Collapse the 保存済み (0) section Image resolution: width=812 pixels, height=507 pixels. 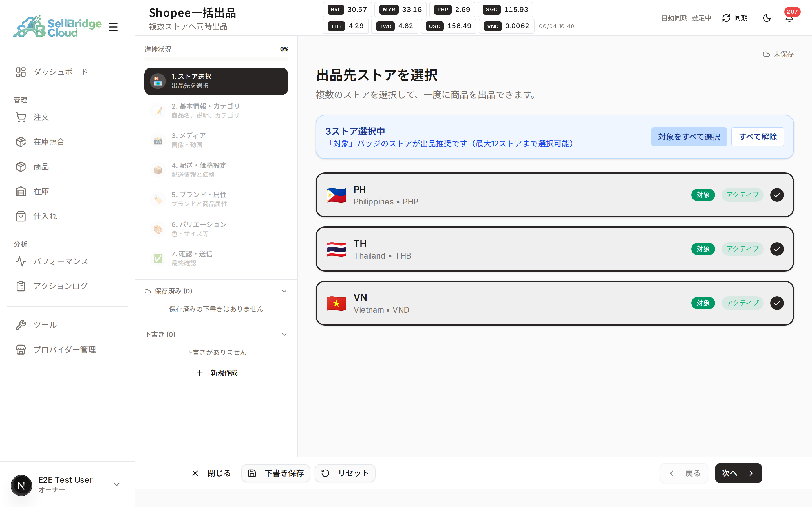point(284,291)
